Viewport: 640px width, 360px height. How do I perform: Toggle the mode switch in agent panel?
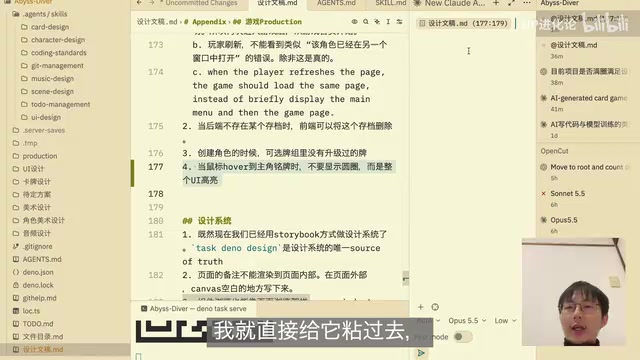tap(462, 337)
